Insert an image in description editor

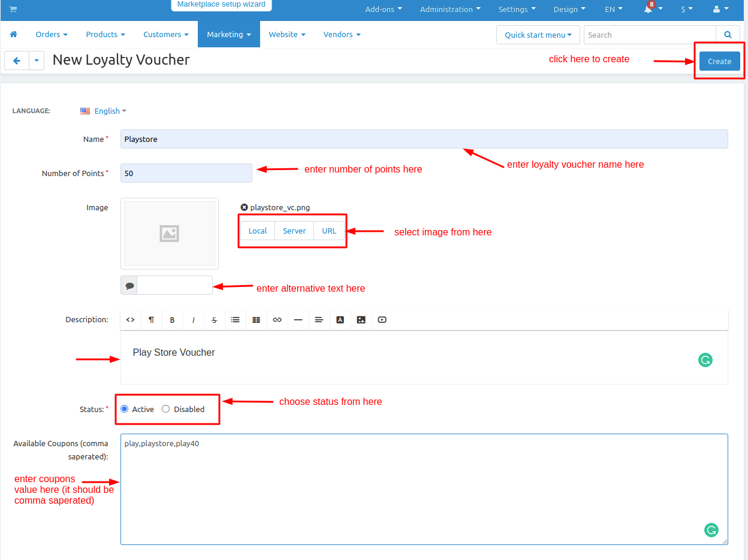[x=361, y=320]
